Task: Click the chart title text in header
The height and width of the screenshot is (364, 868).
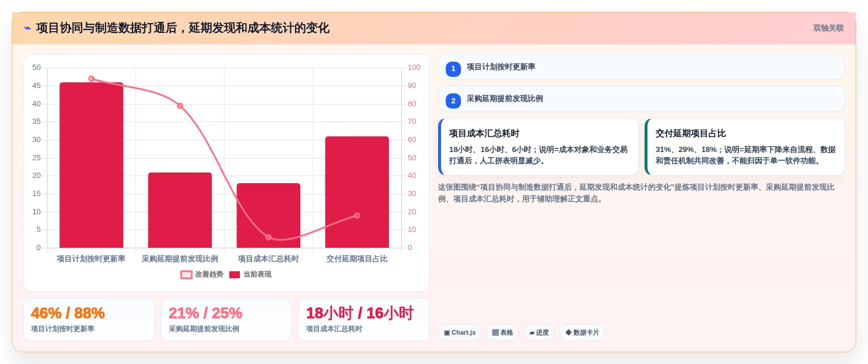Action: (183, 28)
